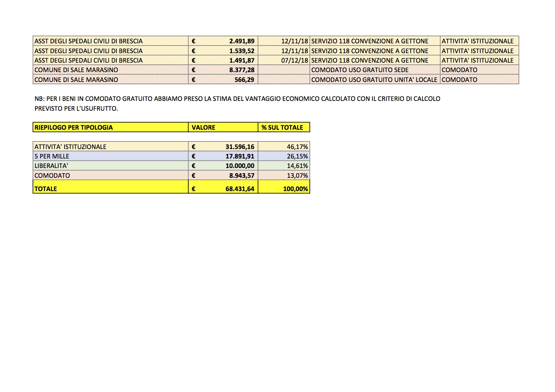
Task: Click the 2.491,89 amount cell
Action: tap(241, 41)
